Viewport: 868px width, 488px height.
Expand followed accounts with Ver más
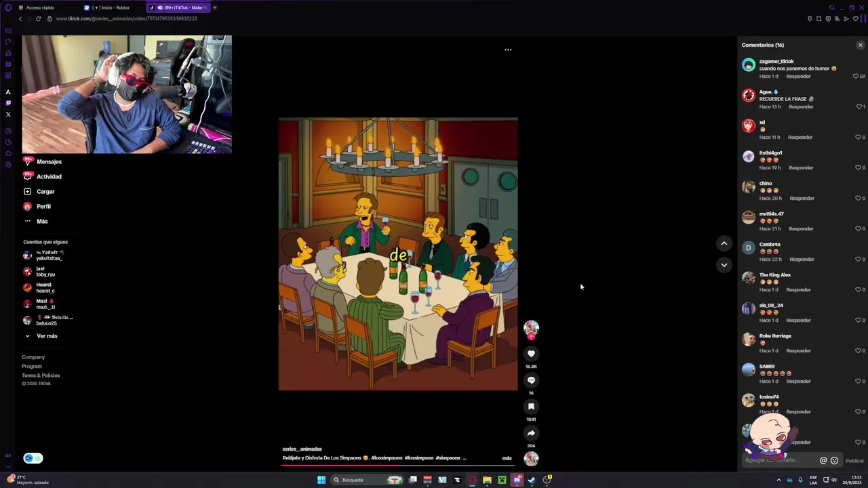click(47, 336)
